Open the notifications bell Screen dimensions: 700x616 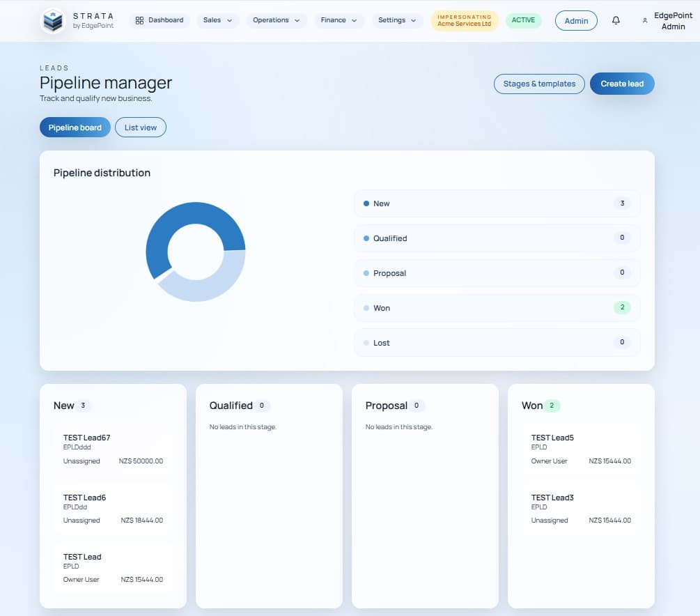tap(616, 21)
